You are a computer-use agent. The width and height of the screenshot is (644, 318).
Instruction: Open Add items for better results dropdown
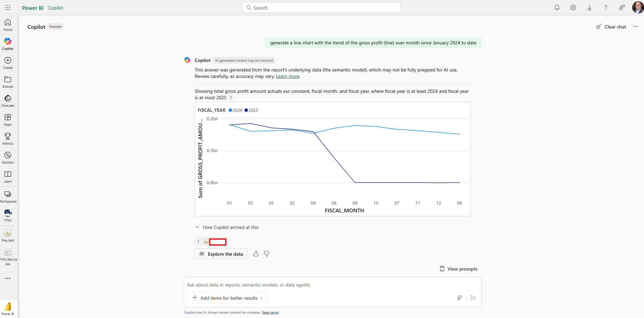[228, 298]
